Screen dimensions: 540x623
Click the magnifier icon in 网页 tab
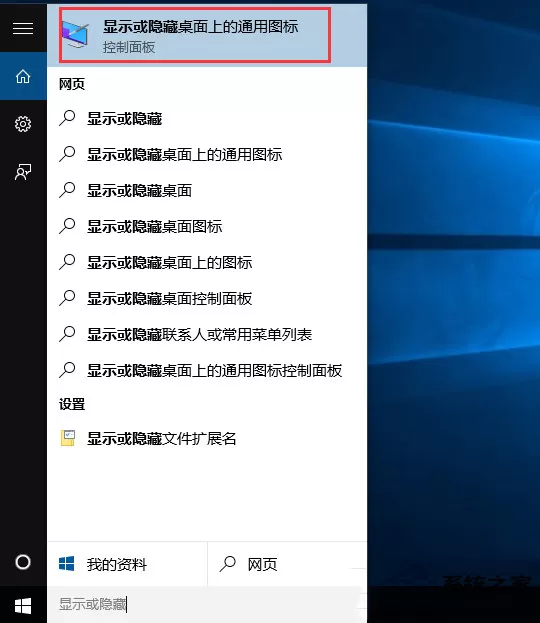coord(228,564)
